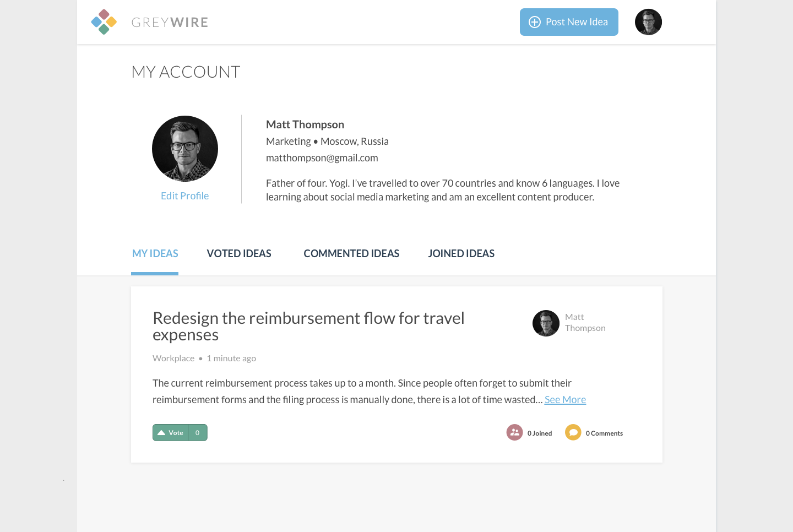Switch to the Voted Ideas tab

point(239,254)
